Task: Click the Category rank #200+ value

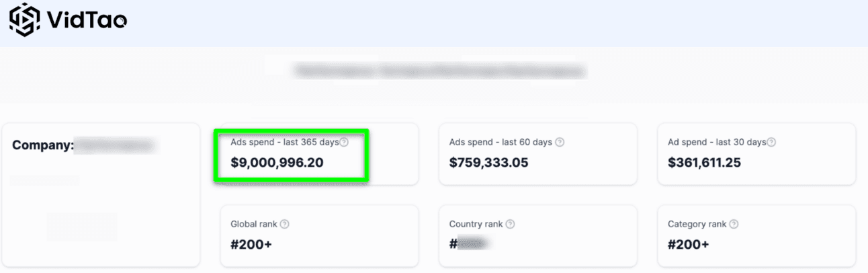Action: coord(689,245)
